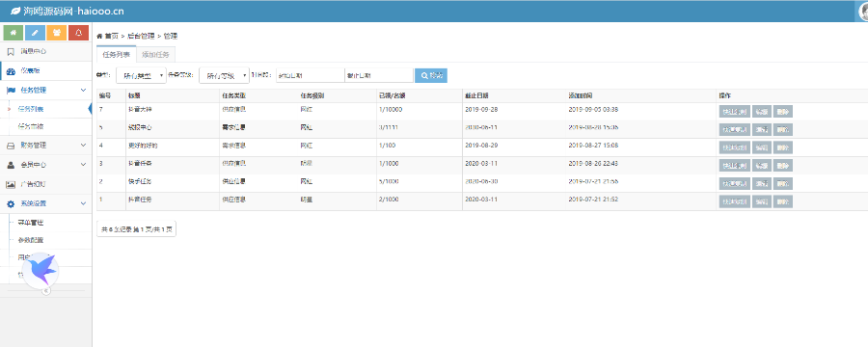Viewport: 868px width, 347px height.
Task: Click quota cell 1/100
Action: coord(388,146)
